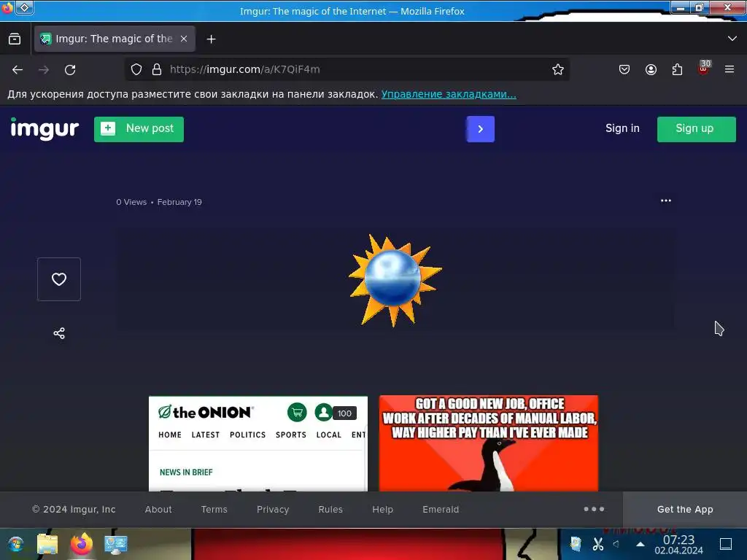Viewport: 747px width, 560px height.
Task: Open the Firefox hamburger menu
Action: tap(729, 69)
